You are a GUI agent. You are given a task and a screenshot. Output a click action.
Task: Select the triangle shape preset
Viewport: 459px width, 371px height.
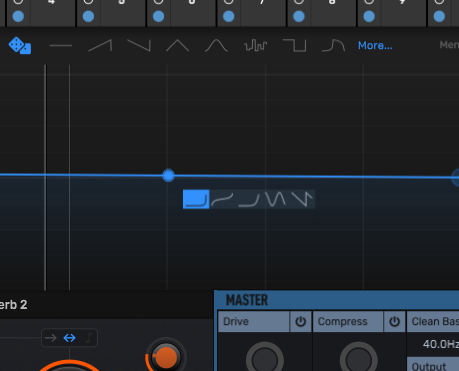click(x=178, y=45)
